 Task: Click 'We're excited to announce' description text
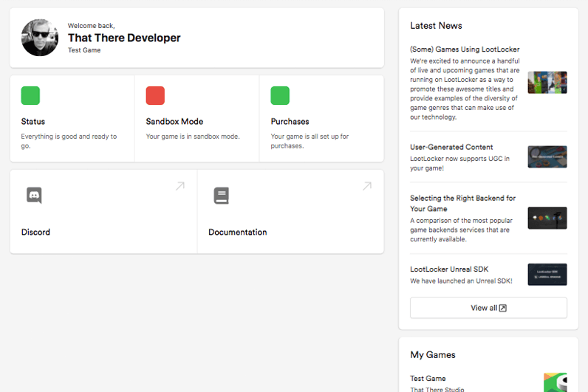click(465, 89)
